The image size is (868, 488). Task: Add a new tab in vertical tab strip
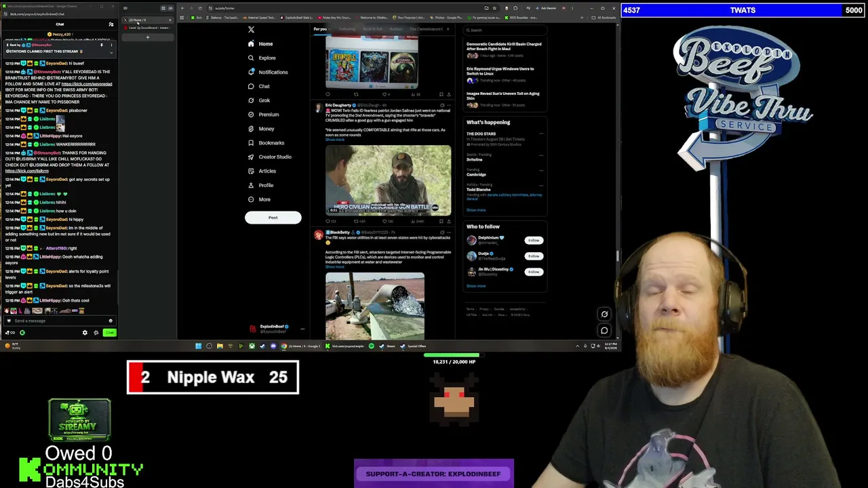click(148, 37)
